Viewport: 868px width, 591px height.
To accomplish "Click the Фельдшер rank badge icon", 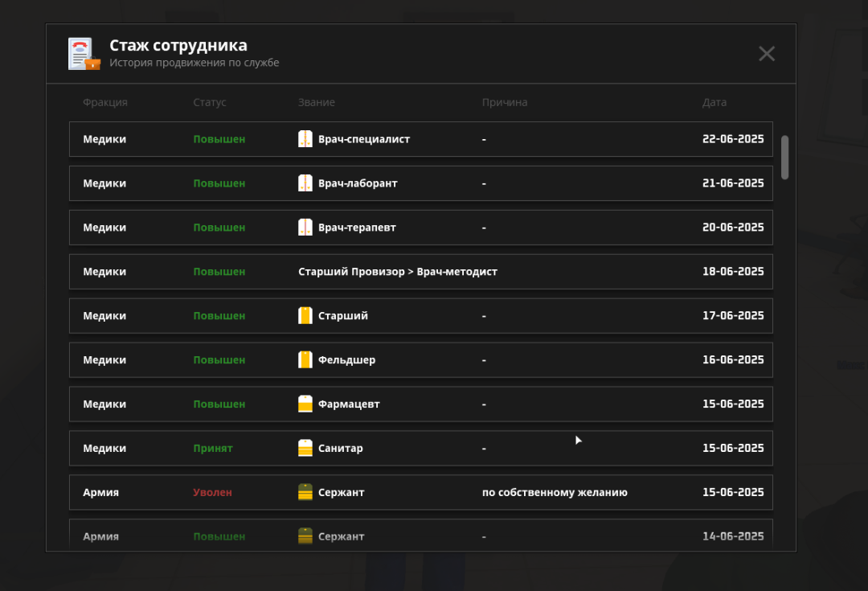I will [x=305, y=360].
